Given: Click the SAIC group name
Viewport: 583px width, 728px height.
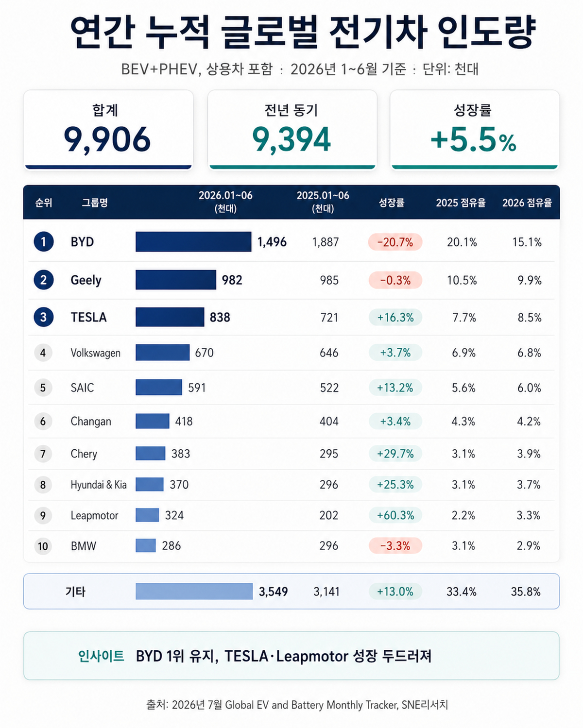Looking at the screenshot, I should point(82,388).
